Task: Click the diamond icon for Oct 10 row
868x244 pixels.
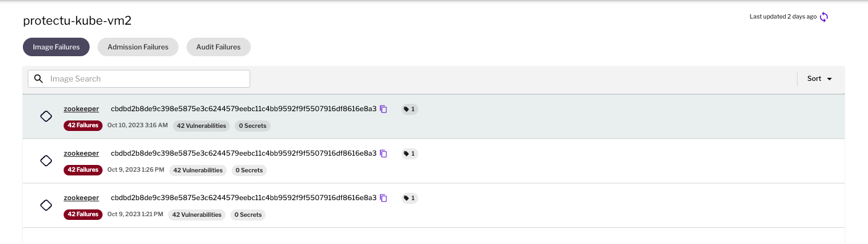Action: pyautogui.click(x=46, y=116)
